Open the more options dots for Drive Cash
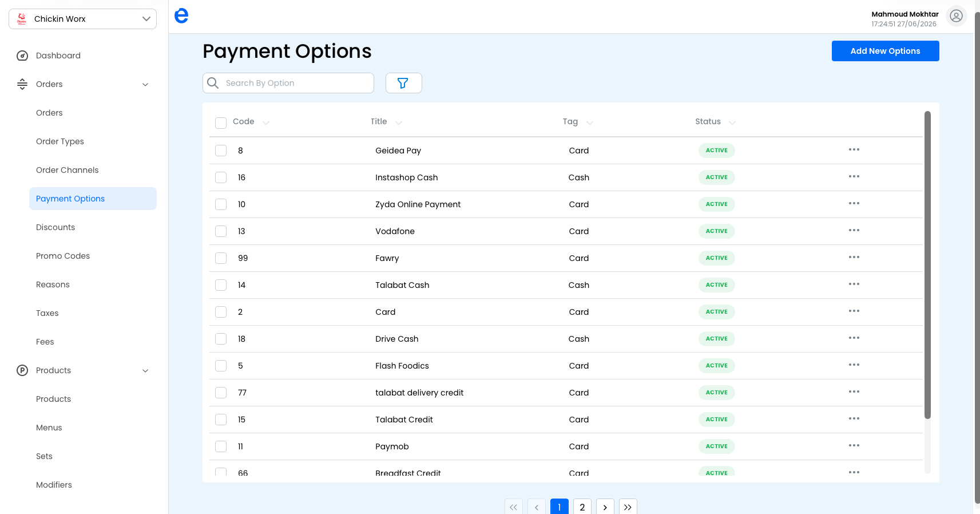 click(854, 338)
